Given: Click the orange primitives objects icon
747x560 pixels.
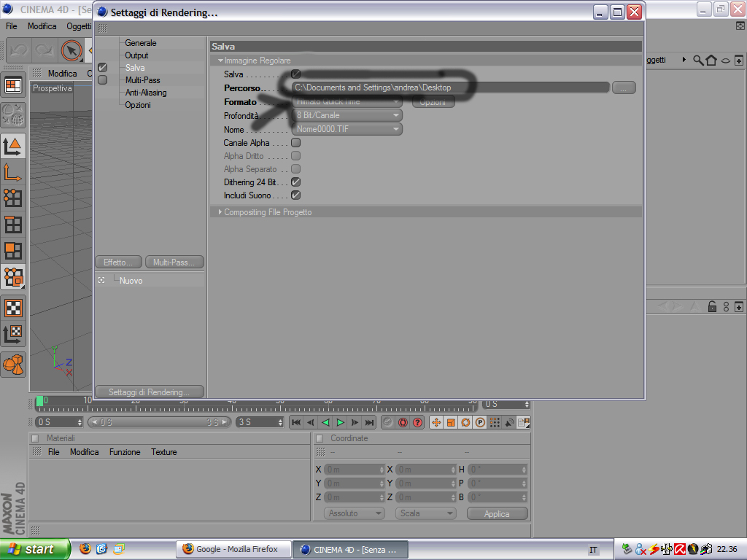Looking at the screenshot, I should tap(13, 365).
